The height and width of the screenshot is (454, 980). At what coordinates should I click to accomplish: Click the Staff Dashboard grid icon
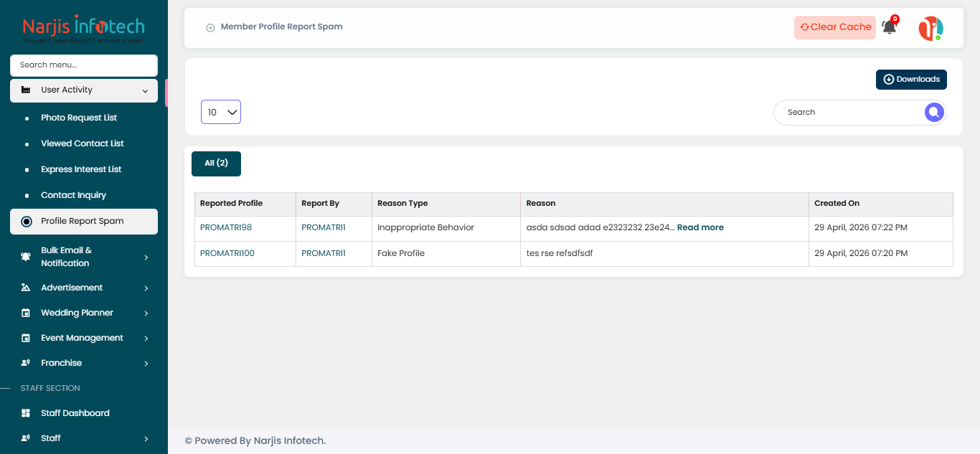[26, 413]
